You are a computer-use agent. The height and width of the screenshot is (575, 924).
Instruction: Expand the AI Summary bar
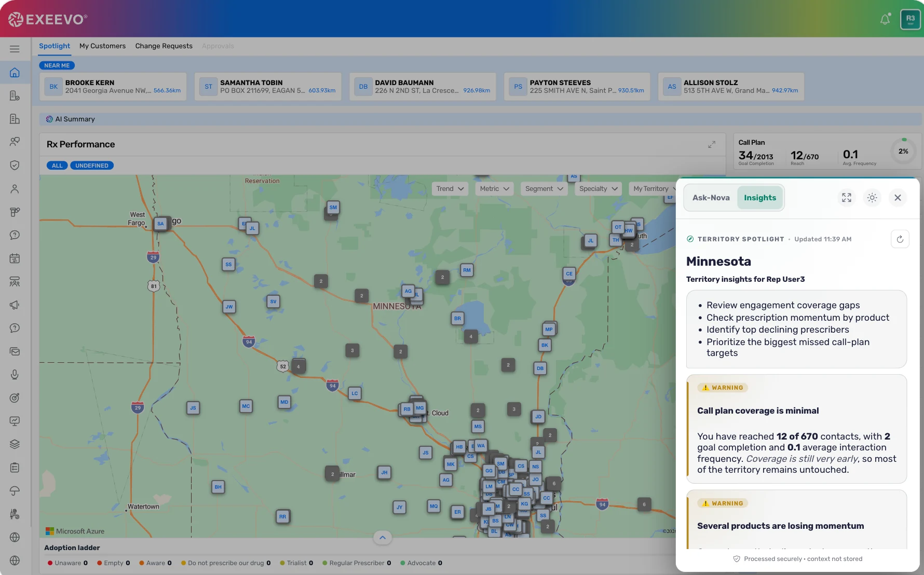(480, 119)
